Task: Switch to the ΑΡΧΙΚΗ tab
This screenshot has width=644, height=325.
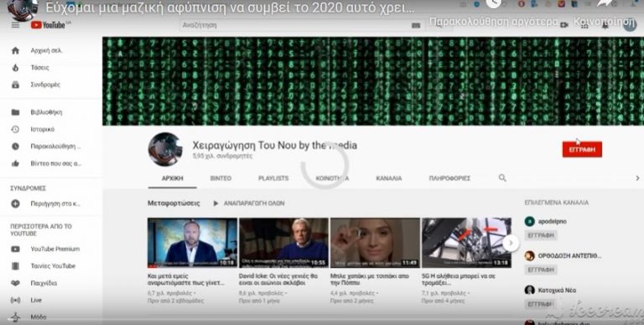Action: click(173, 178)
